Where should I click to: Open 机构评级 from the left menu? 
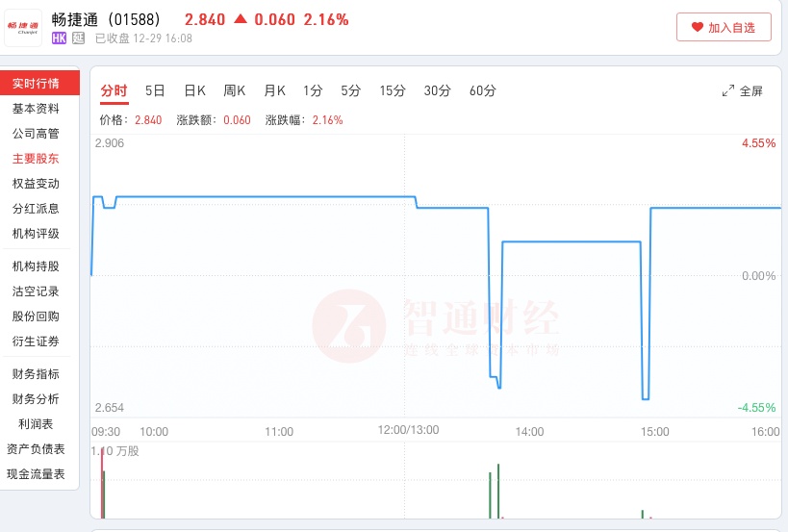(36, 234)
